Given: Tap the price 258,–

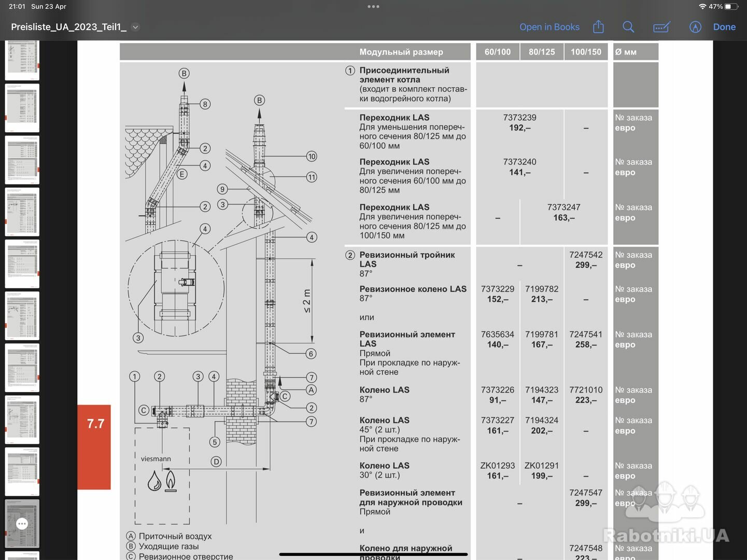Looking at the screenshot, I should pyautogui.click(x=586, y=344).
